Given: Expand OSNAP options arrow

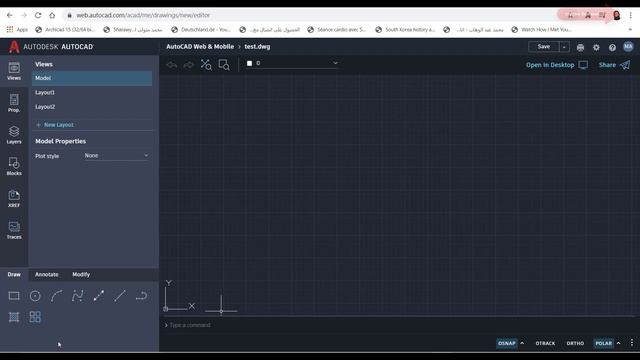Looking at the screenshot, I should [x=522, y=343].
